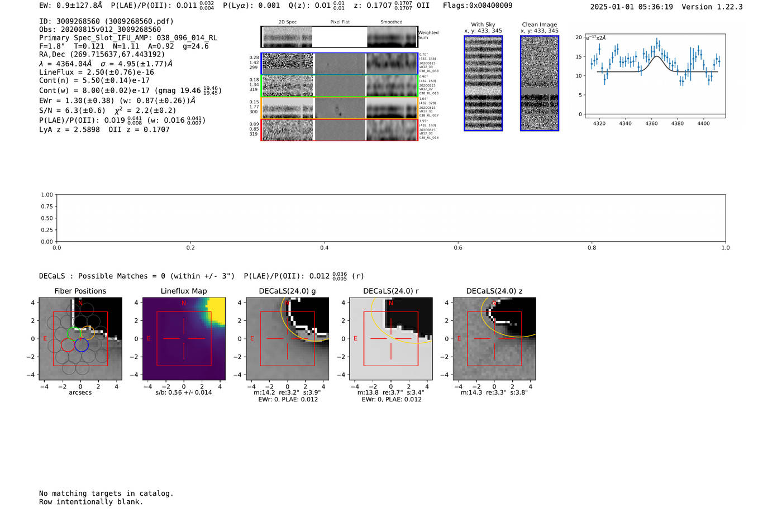This screenshot has width=782, height=532.
Task: Click the blue-bordered 2D Spec fiber cutout
Action: [287, 64]
